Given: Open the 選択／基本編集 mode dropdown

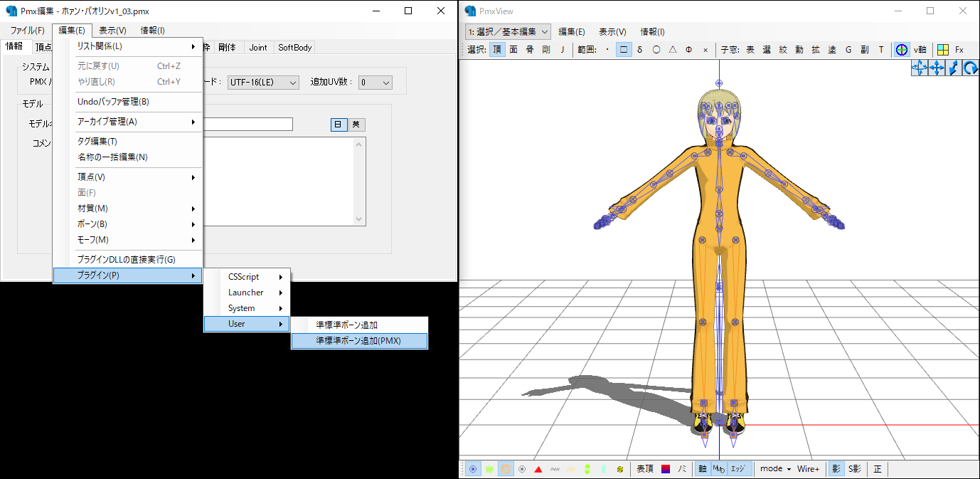Looking at the screenshot, I should (x=508, y=31).
